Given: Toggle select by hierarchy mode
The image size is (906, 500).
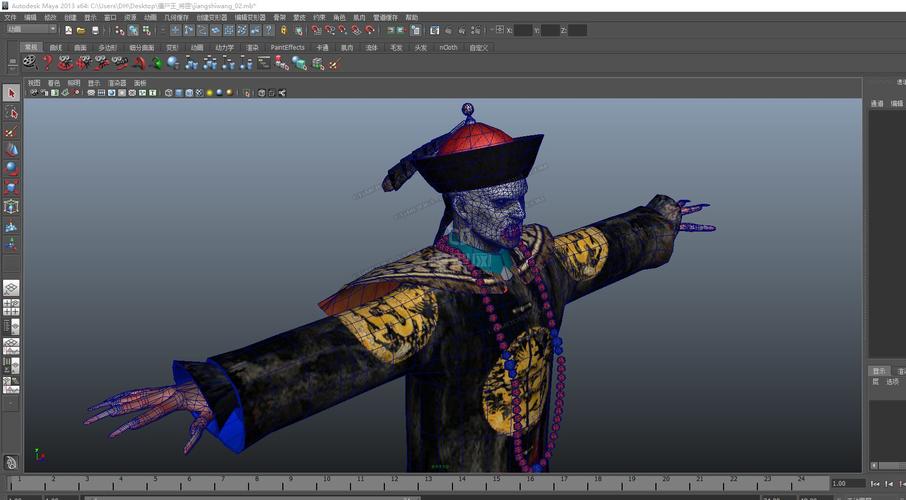Looking at the screenshot, I should [x=120, y=30].
